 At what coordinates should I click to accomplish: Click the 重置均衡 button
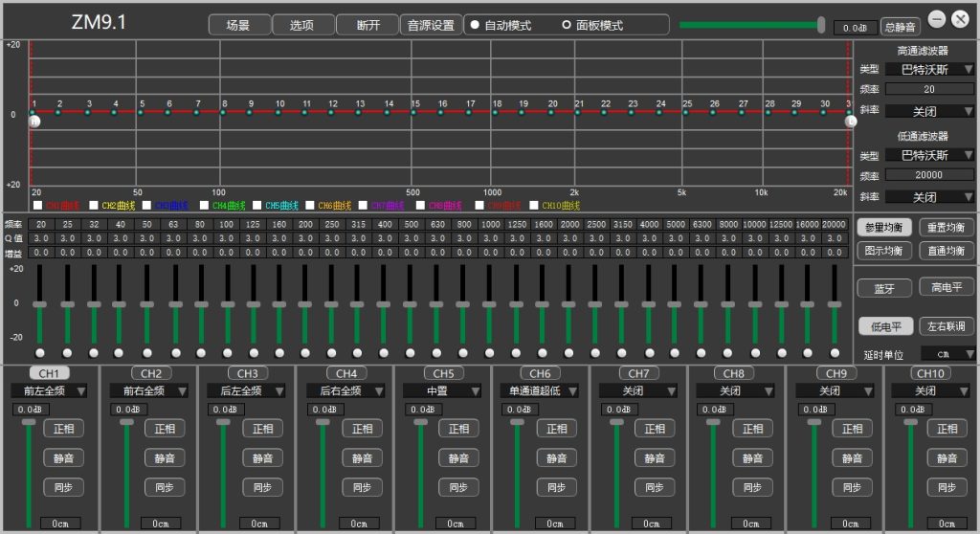tap(947, 228)
